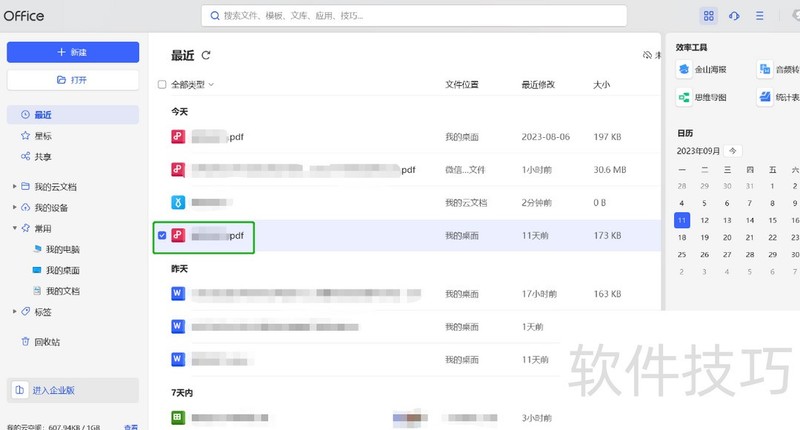800x430 pixels.
Task: Click the 打开 button
Action: tap(72, 80)
